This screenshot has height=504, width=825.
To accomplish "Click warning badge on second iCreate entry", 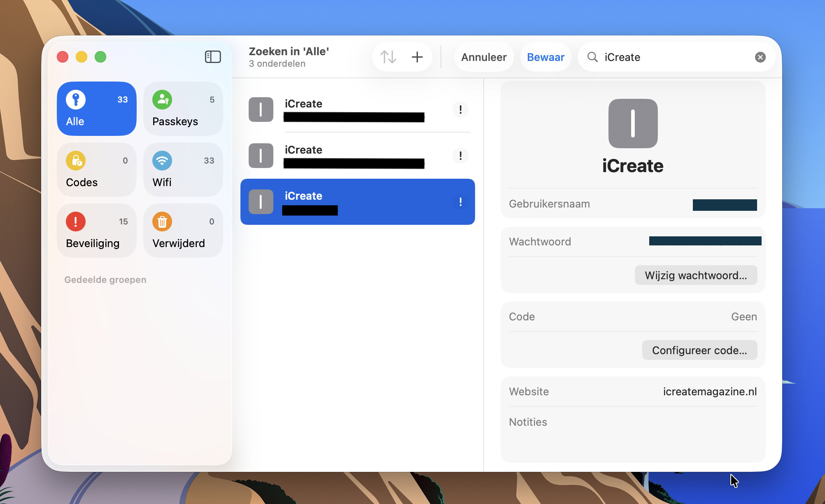I will [x=460, y=156].
